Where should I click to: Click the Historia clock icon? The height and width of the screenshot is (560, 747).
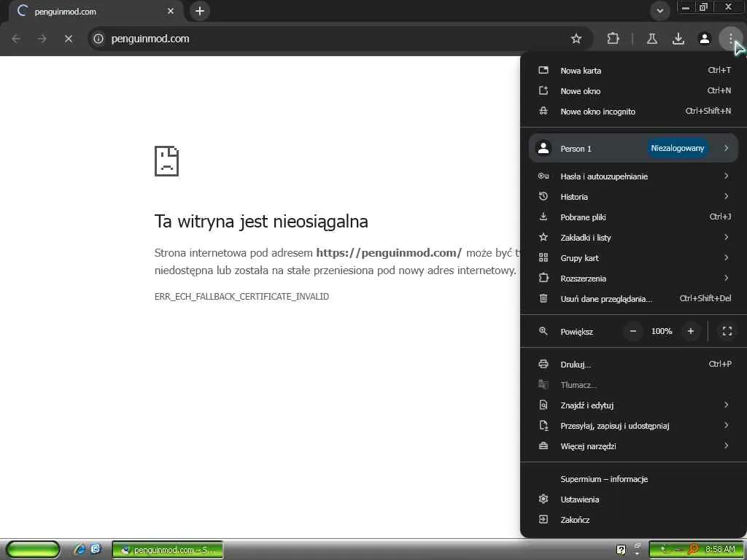point(543,196)
